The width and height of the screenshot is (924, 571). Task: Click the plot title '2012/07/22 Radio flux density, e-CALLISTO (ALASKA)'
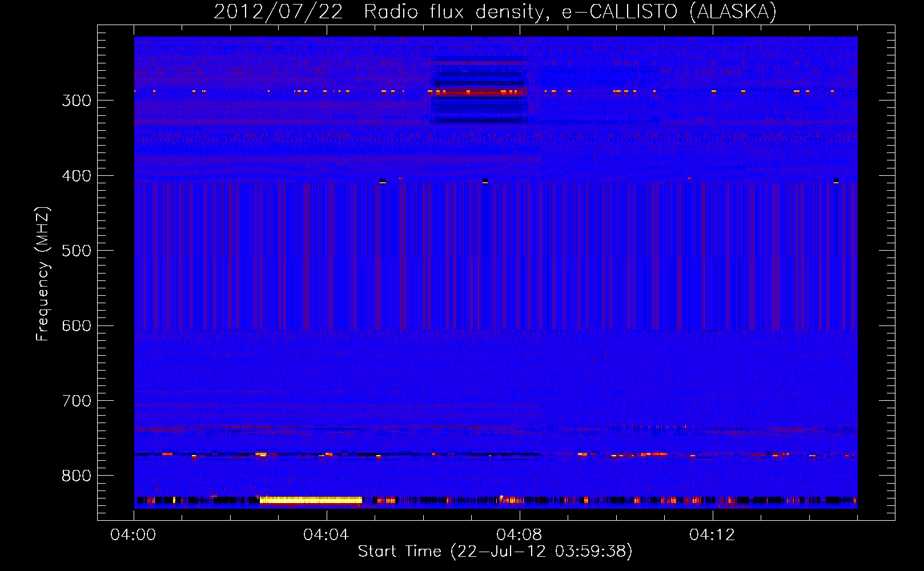click(x=495, y=11)
